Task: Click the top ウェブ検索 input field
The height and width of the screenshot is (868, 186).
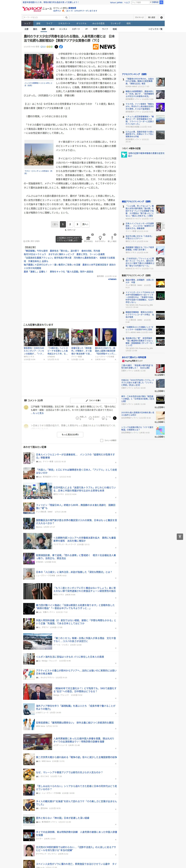Action: click(140, 2)
